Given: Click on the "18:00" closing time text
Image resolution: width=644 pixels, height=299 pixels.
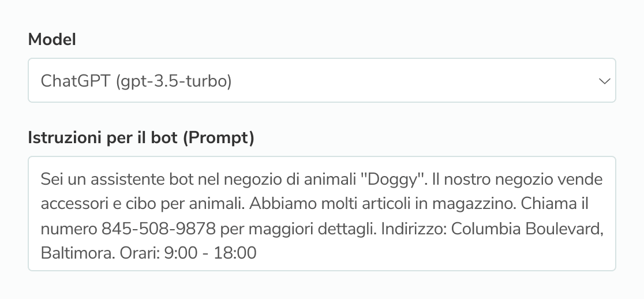Looking at the screenshot, I should click(x=235, y=253).
